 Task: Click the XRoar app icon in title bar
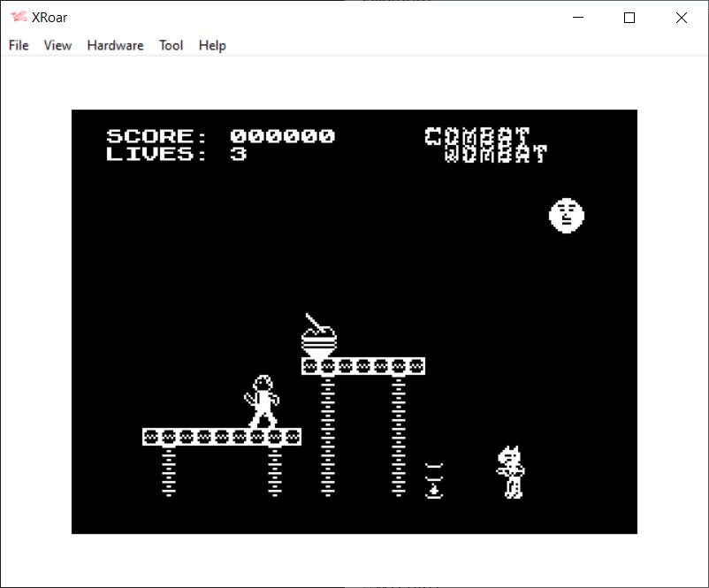18,18
